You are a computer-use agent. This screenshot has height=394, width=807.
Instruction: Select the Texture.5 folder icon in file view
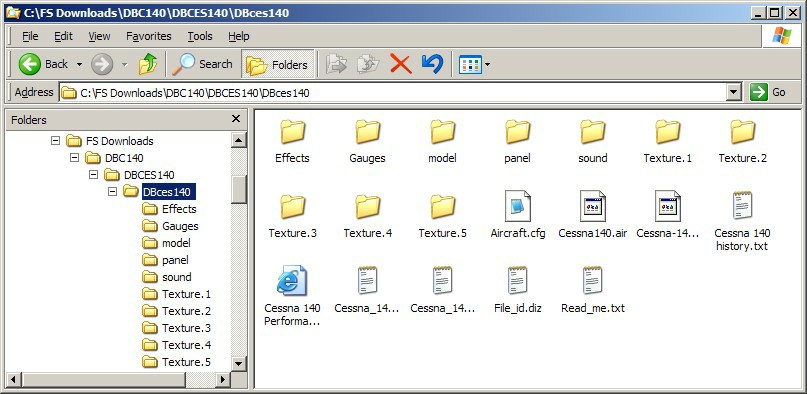pos(443,207)
